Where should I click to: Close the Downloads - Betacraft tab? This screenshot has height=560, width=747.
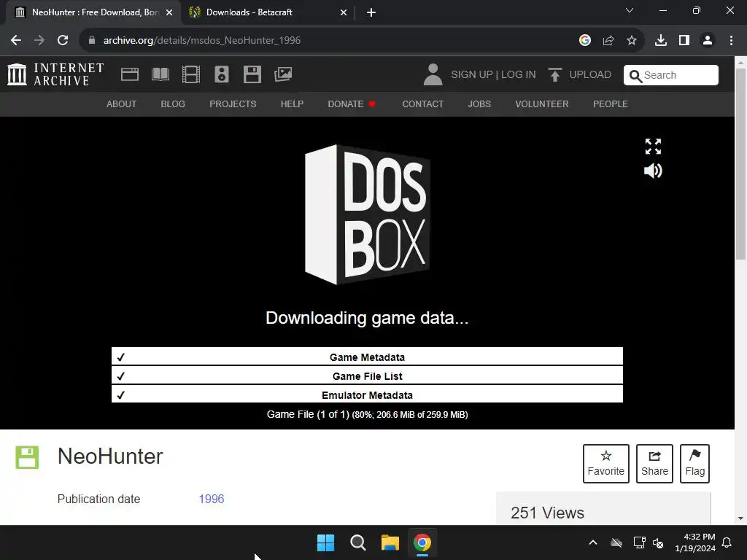pyautogui.click(x=344, y=12)
